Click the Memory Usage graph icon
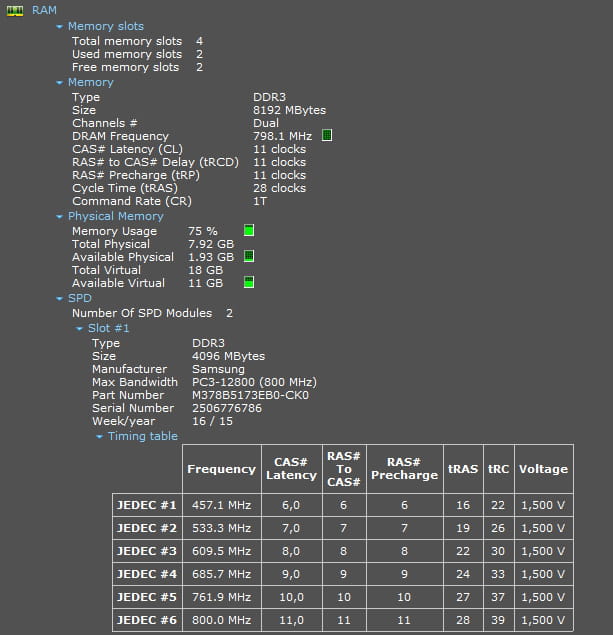 (x=249, y=230)
